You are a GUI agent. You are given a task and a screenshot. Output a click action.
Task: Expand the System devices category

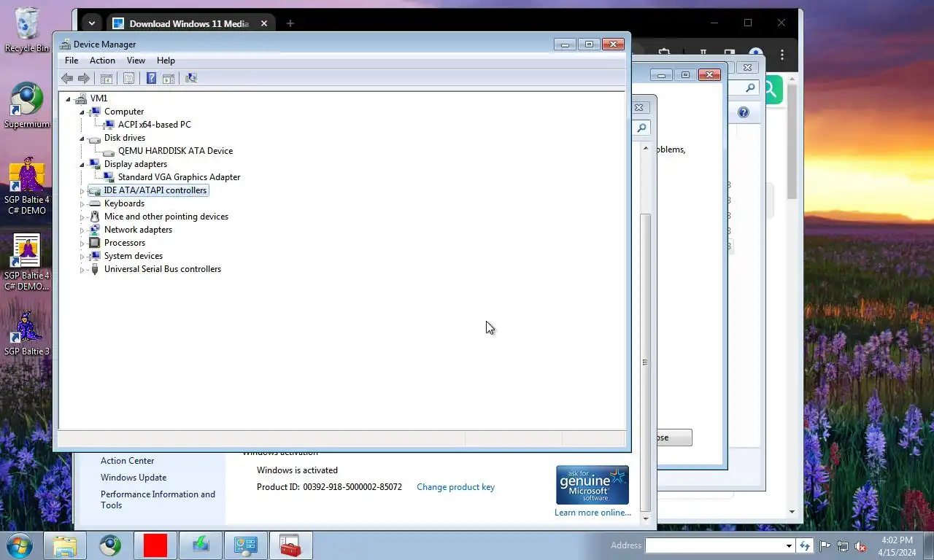pos(82,256)
